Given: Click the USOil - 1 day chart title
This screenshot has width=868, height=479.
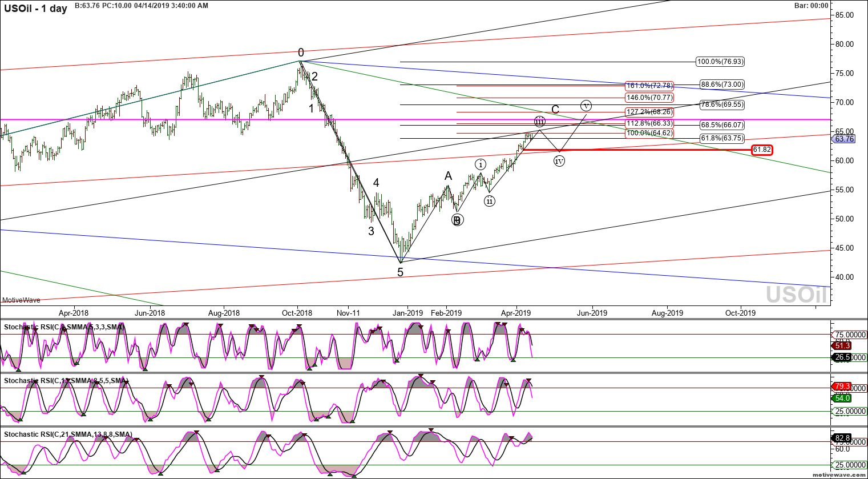Looking at the screenshot, I should pos(36,9).
